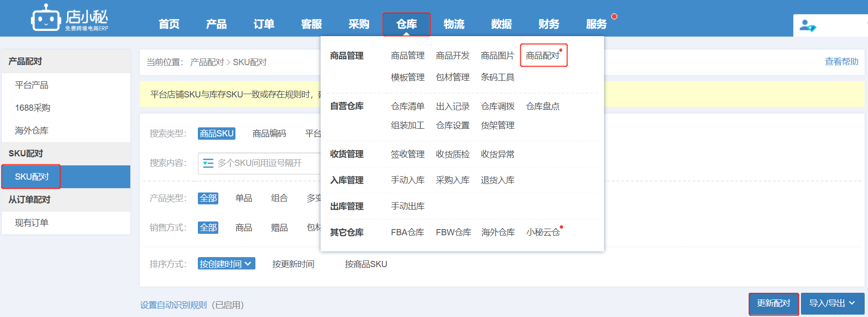Open 采购入库 from dropdown

click(x=453, y=180)
